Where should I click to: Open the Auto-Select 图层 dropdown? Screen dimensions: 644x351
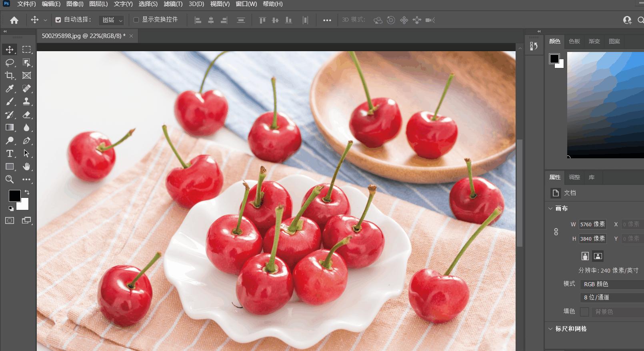click(x=111, y=20)
